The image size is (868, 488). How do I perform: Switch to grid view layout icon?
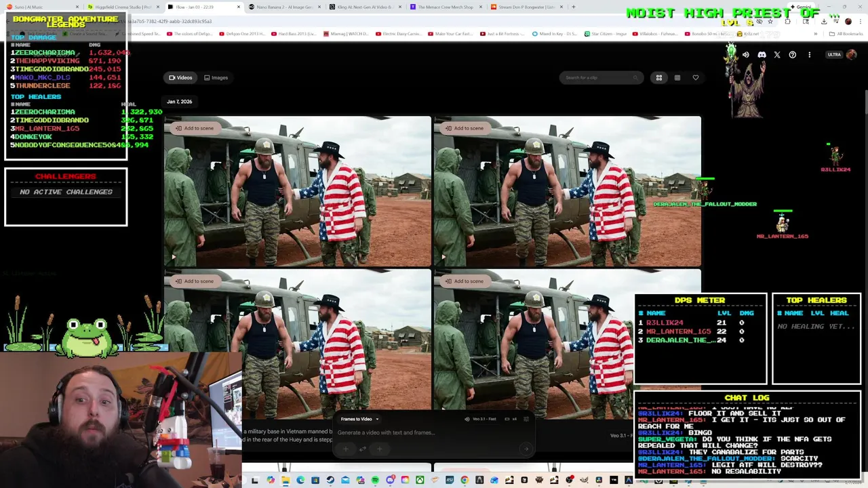[658, 78]
